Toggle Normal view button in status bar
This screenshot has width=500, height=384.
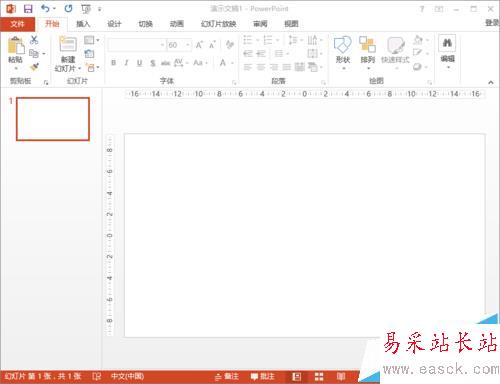point(296,377)
